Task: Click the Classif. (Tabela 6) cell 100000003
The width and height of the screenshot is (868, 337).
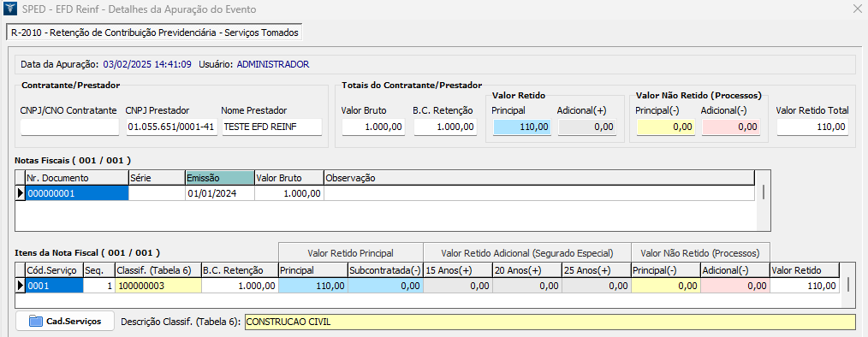Action: tap(158, 286)
